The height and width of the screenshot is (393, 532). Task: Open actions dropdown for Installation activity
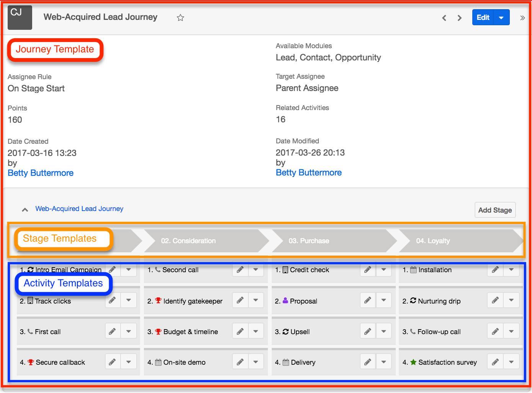click(511, 270)
